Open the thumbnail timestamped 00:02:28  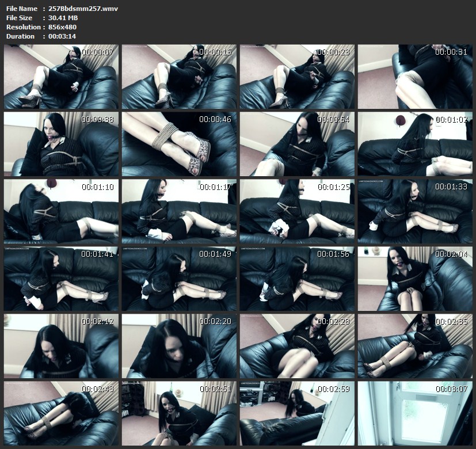click(x=297, y=346)
